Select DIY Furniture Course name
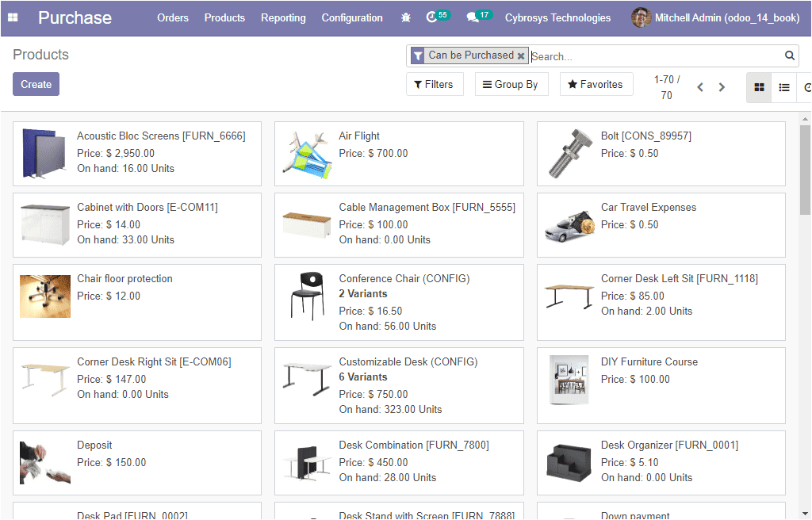 (x=649, y=361)
